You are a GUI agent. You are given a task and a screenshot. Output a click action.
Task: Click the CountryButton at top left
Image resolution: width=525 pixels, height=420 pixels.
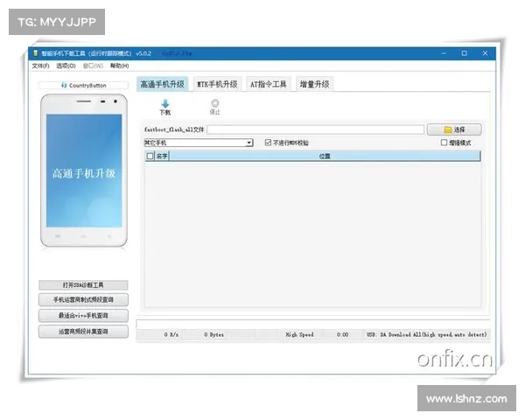83,86
